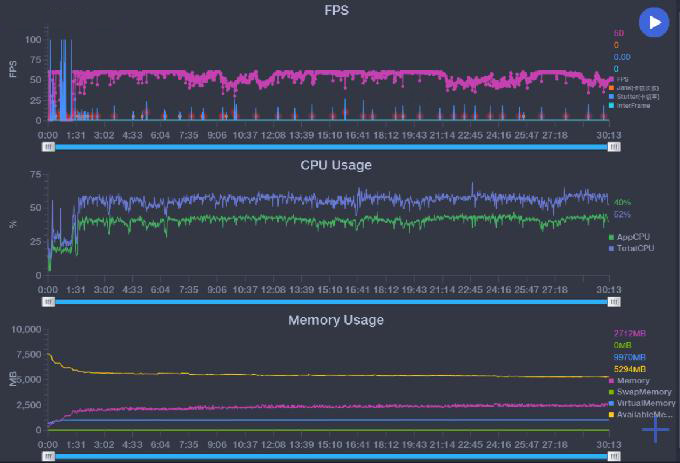Toggle the Stutter series in FPS legend
The image size is (680, 463).
click(634, 97)
